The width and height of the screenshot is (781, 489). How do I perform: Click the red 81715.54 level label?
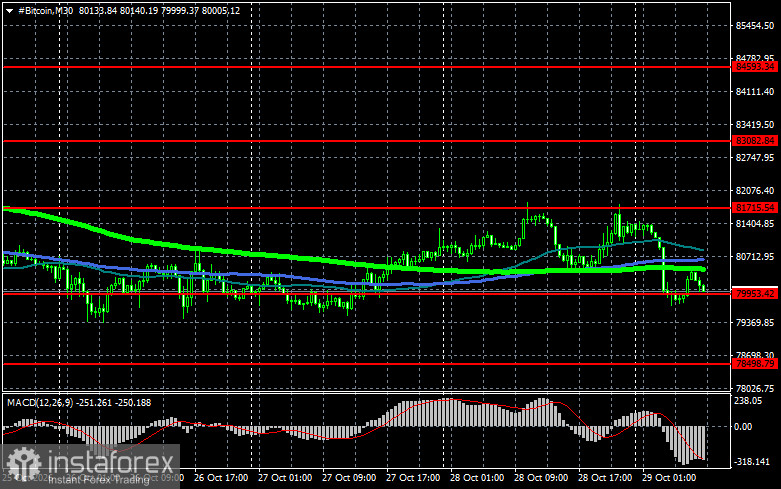tap(755, 208)
